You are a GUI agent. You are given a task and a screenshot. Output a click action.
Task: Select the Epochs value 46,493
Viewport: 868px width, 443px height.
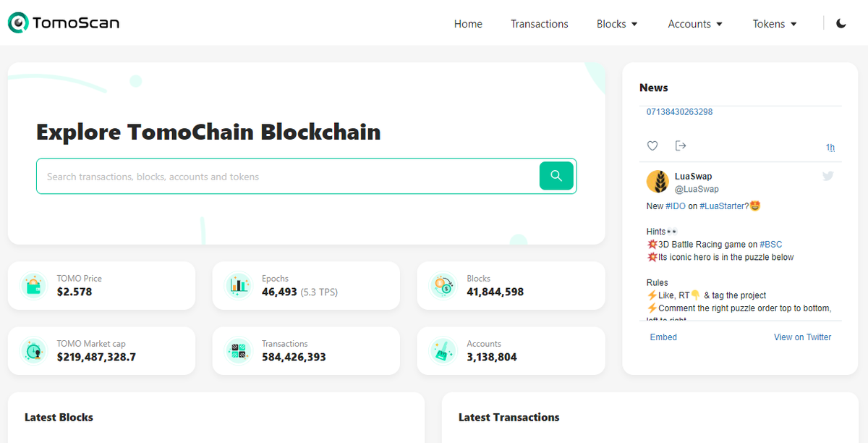click(x=279, y=292)
